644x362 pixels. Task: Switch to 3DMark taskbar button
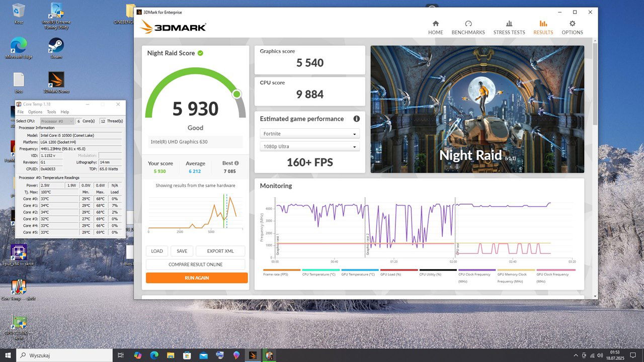(x=253, y=355)
